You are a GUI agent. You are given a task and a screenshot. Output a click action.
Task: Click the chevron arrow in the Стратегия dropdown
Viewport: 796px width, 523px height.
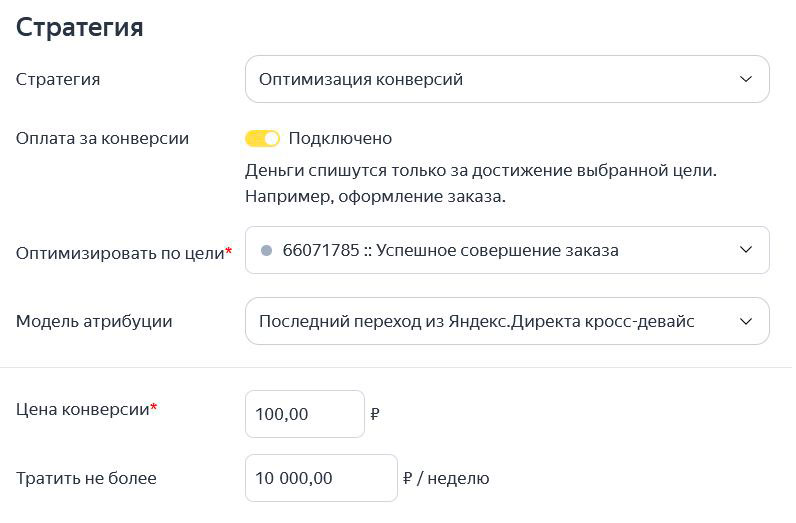745,79
